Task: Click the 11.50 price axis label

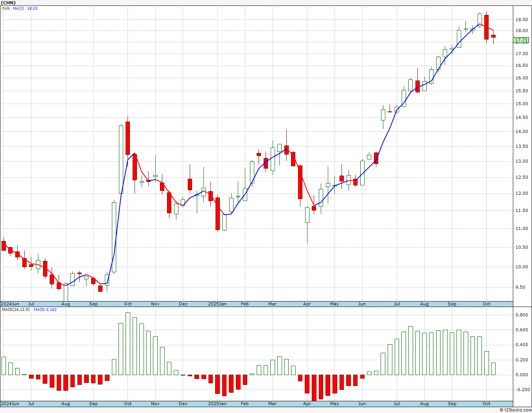Action: (x=521, y=210)
